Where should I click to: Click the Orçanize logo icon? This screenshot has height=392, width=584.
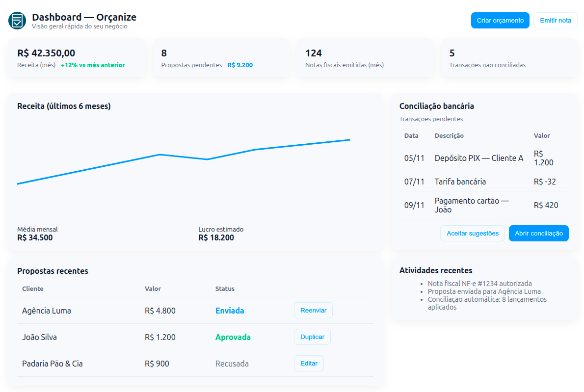(x=17, y=20)
